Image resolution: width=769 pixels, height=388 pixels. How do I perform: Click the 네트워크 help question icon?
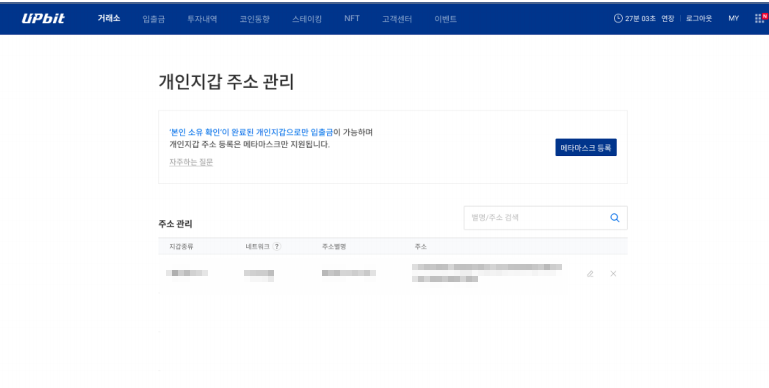point(277,247)
